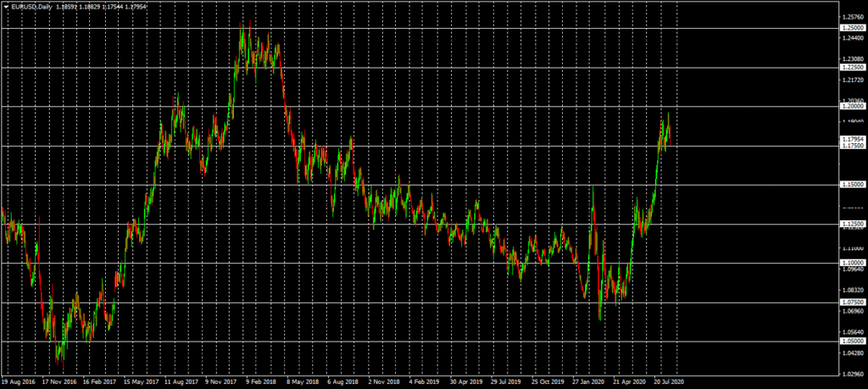The width and height of the screenshot is (868, 389).
Task: Click the 29 Jul 2019 date label
Action: click(x=507, y=382)
